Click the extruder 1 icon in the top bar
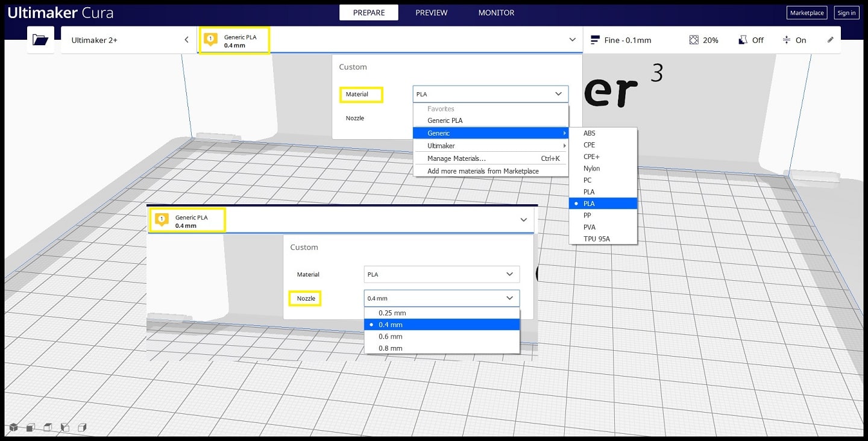 click(210, 40)
